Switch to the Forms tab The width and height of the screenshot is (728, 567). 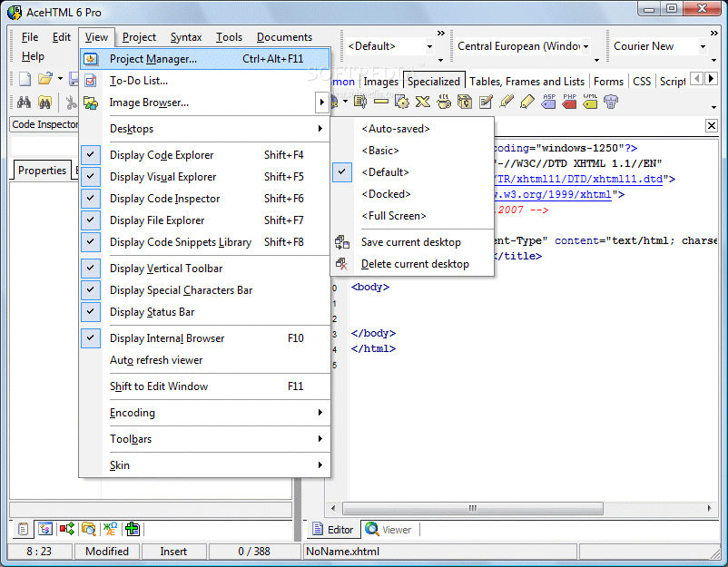(x=608, y=82)
